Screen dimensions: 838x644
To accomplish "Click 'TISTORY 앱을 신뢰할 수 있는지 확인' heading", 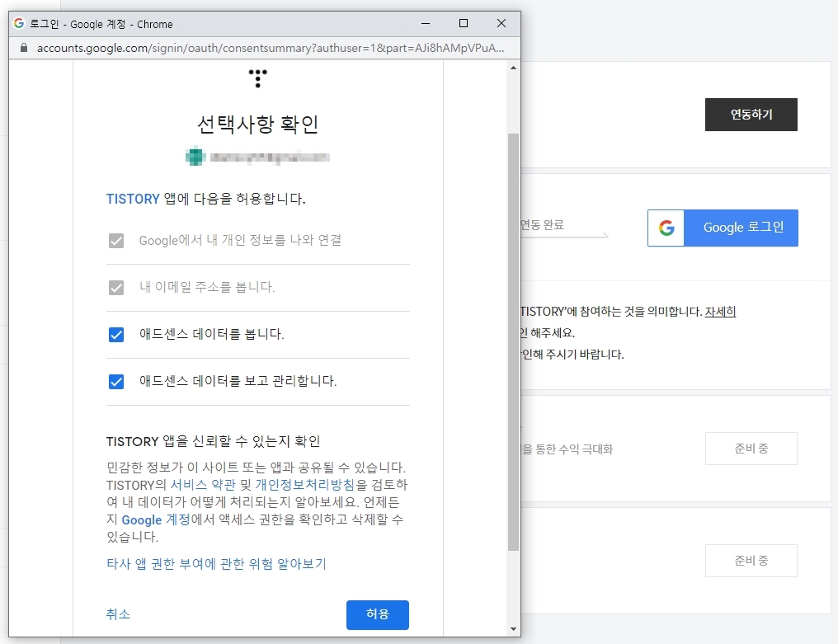I will pyautogui.click(x=214, y=441).
